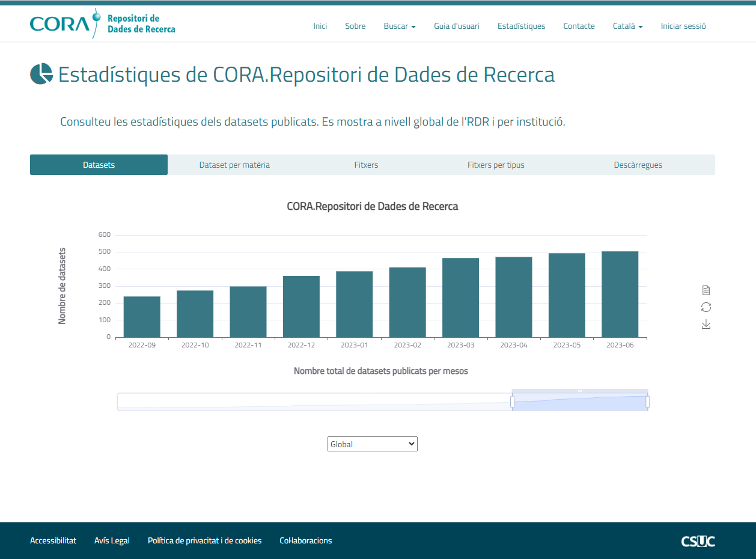Open the Guia d'usuari link
Screen dimensions: 756x559
(x=457, y=26)
